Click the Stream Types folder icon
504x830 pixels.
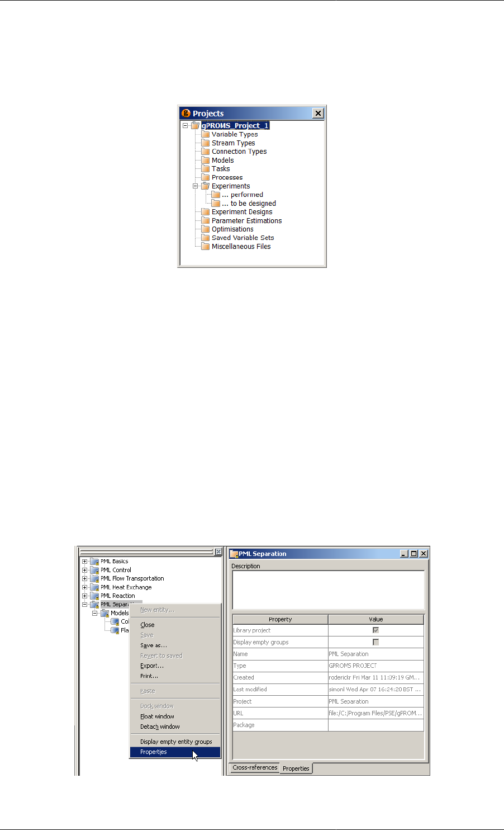click(206, 143)
